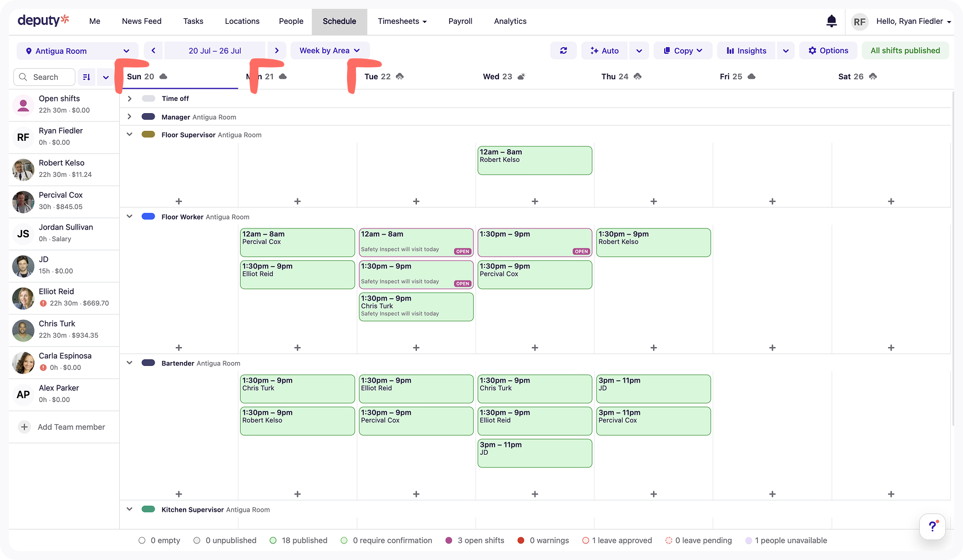The height and width of the screenshot is (560, 963).
Task: Click the weather icon beside Sat 26
Action: (x=873, y=77)
